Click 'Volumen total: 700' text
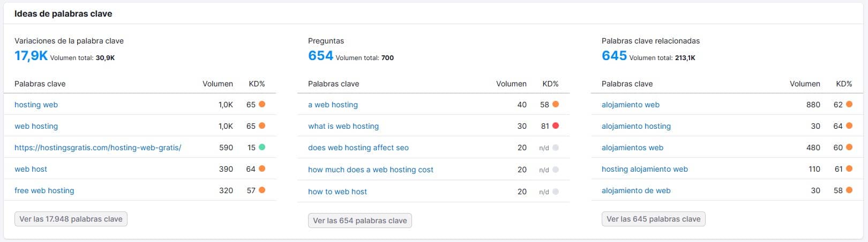Image resolution: width=868 pixels, height=242 pixels. pyautogui.click(x=365, y=58)
